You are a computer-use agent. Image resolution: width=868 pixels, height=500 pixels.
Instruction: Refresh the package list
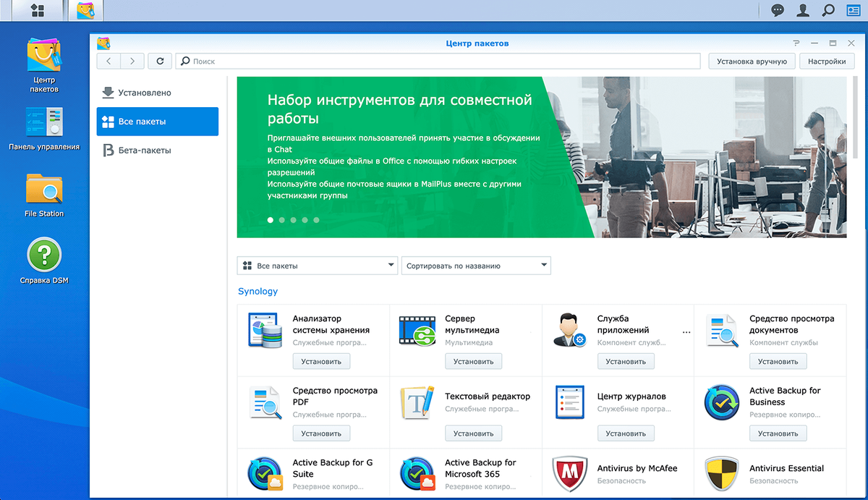pos(160,62)
